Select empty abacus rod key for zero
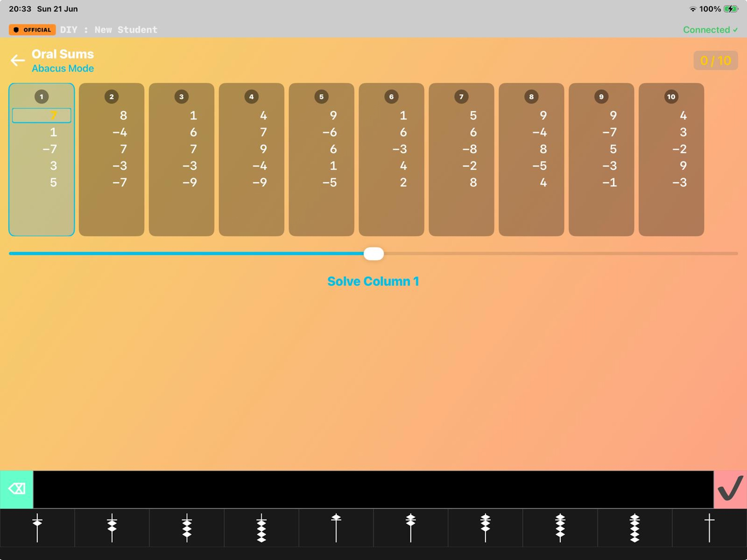This screenshot has height=560, width=747. point(710,528)
